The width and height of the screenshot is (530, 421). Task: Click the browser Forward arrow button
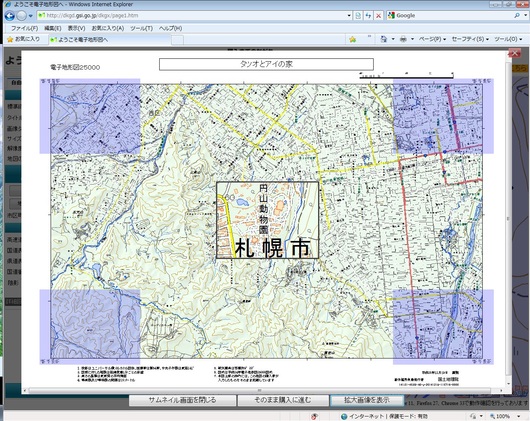21,16
